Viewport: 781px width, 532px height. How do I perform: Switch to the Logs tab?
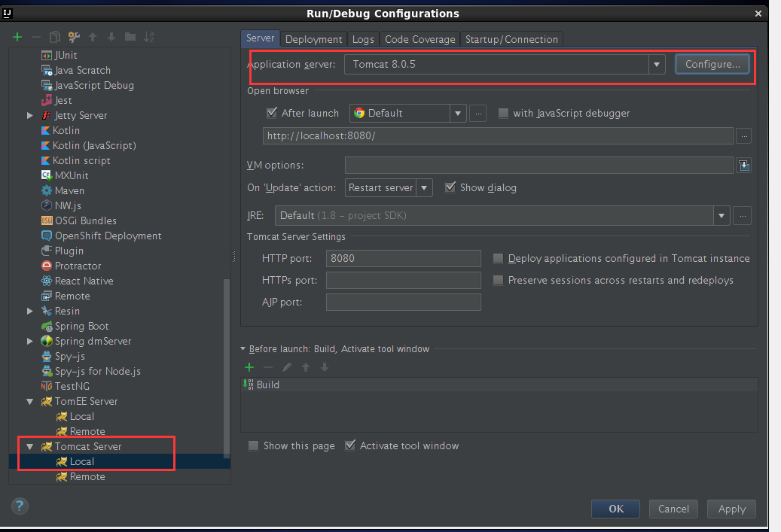(363, 39)
